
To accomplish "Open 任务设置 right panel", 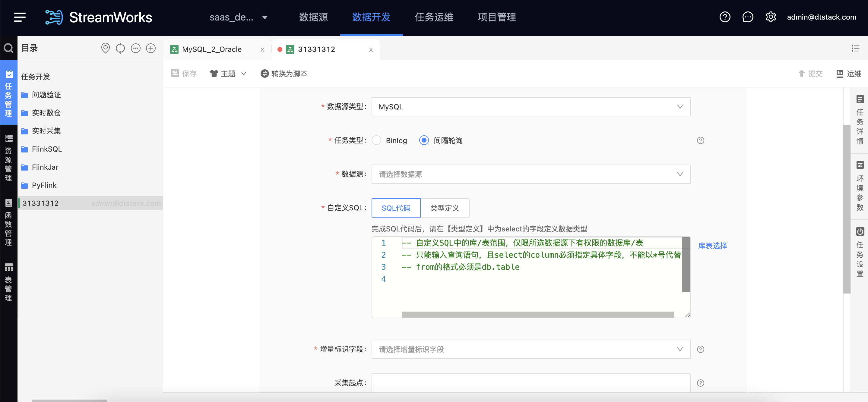I will pyautogui.click(x=860, y=252).
